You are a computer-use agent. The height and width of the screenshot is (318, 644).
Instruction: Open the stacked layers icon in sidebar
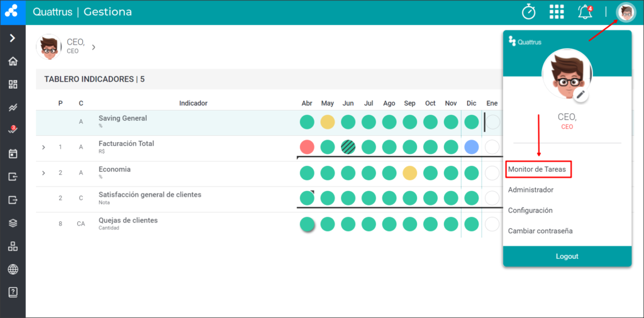pyautogui.click(x=13, y=223)
